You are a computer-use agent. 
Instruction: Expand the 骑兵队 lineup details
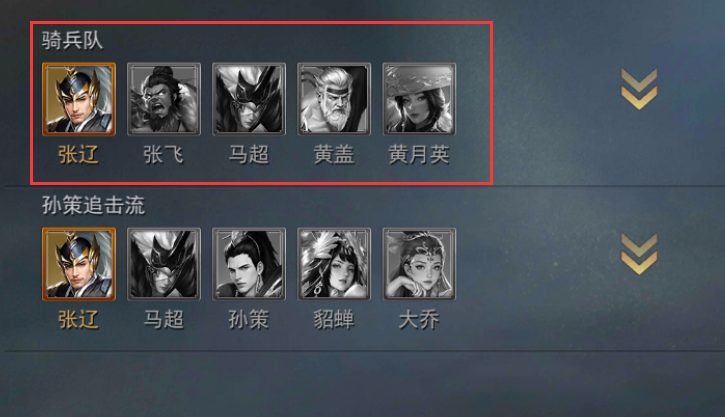click(x=639, y=89)
